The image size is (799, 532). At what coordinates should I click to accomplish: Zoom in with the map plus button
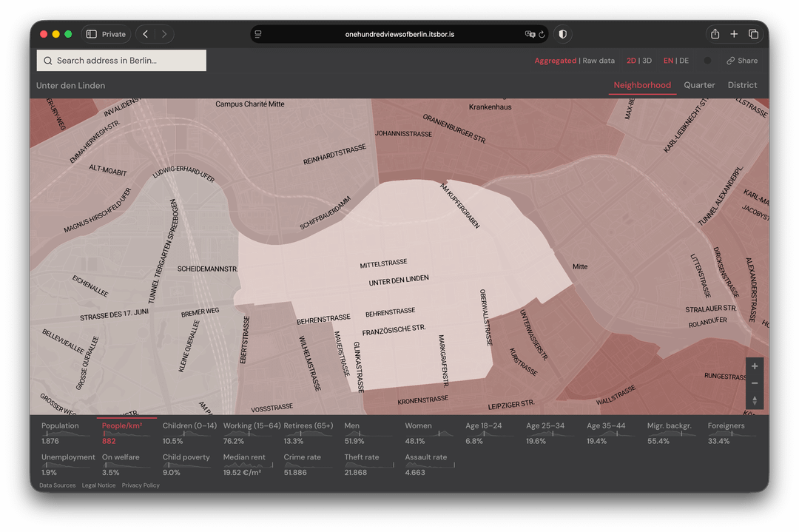coord(755,366)
